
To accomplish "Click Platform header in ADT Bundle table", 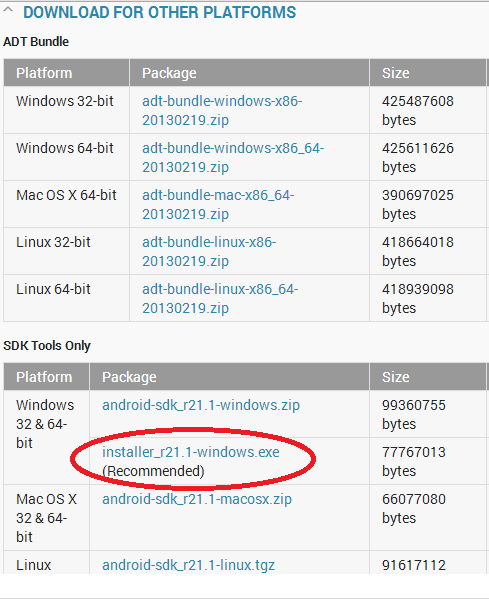I will click(66, 73).
